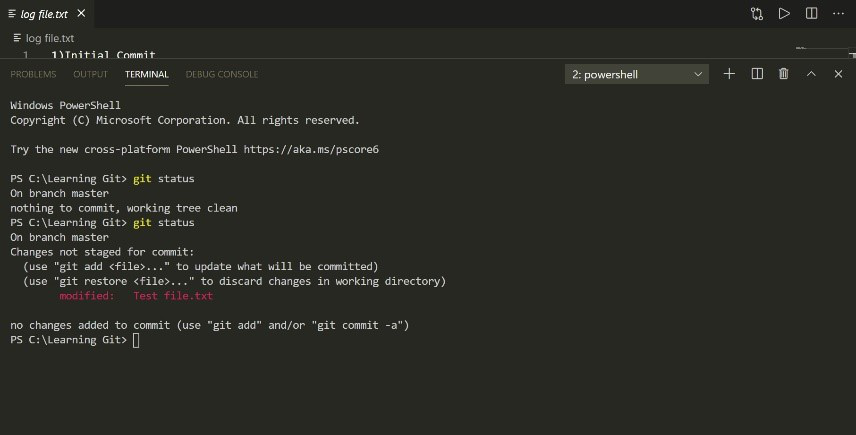Open changes compare icon in editor toolbar
This screenshot has width=856, height=435.
point(757,14)
